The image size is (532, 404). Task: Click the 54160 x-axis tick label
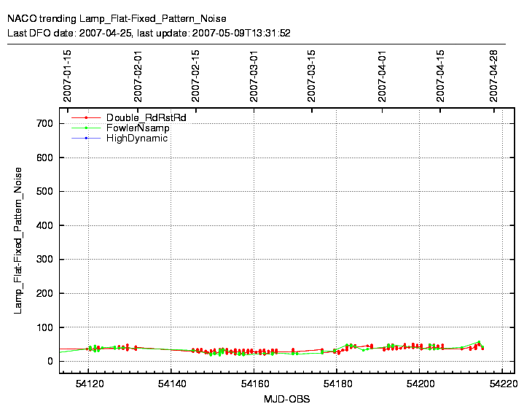tap(254, 382)
